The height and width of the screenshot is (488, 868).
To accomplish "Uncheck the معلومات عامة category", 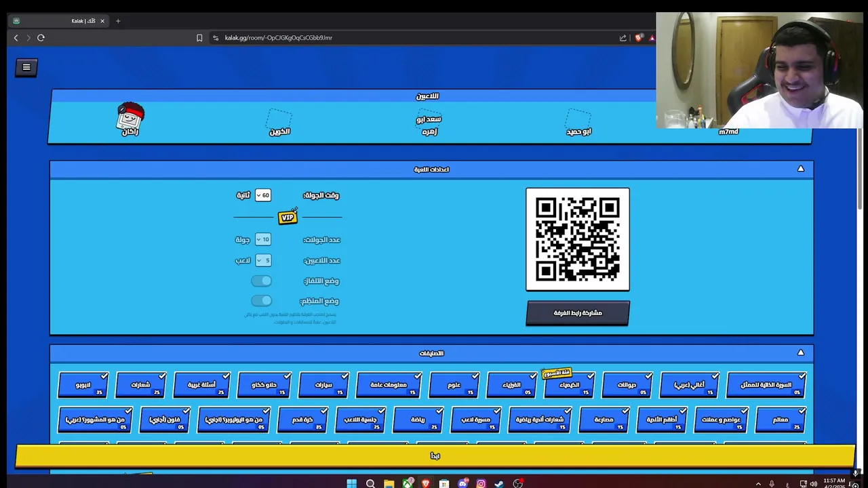I will pyautogui.click(x=389, y=384).
